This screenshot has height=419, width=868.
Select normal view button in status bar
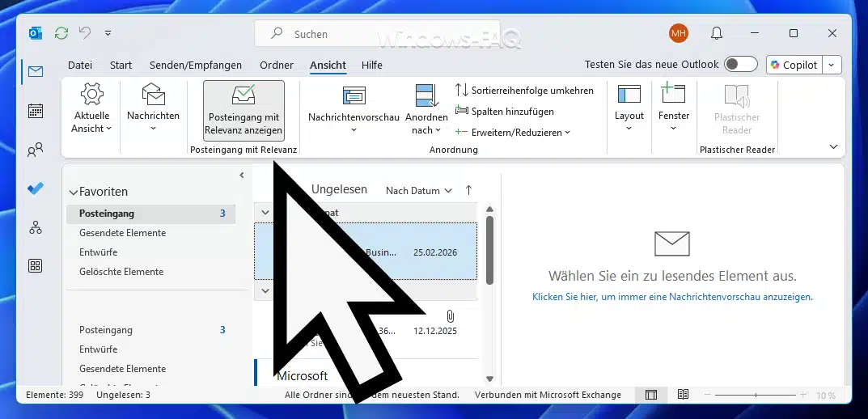pos(650,395)
